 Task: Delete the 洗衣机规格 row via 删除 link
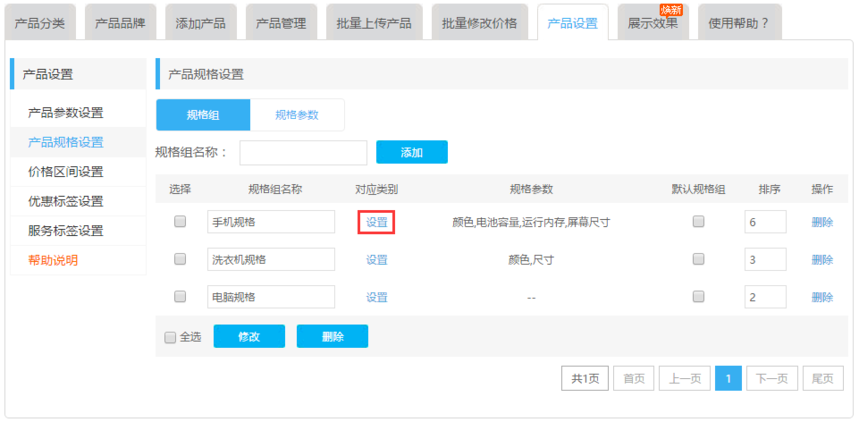pos(822,260)
